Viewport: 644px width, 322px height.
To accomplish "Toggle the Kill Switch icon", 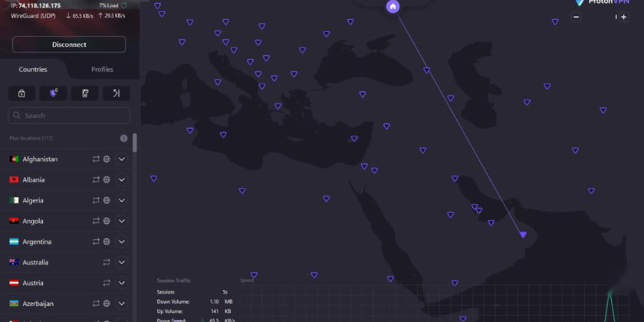I will tap(85, 93).
